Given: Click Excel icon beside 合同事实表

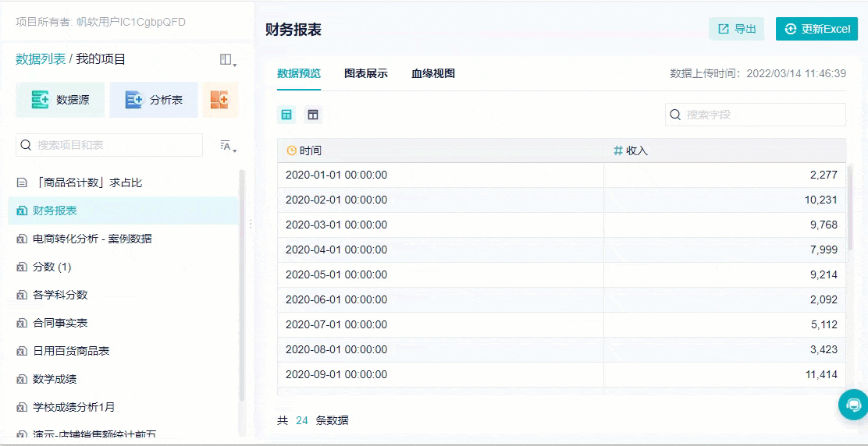Looking at the screenshot, I should tap(22, 323).
